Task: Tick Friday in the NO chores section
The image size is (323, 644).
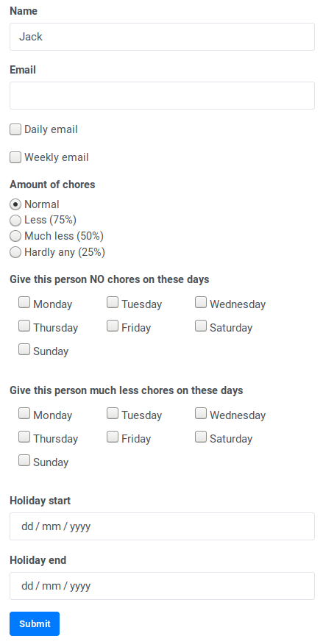Action: (113, 326)
